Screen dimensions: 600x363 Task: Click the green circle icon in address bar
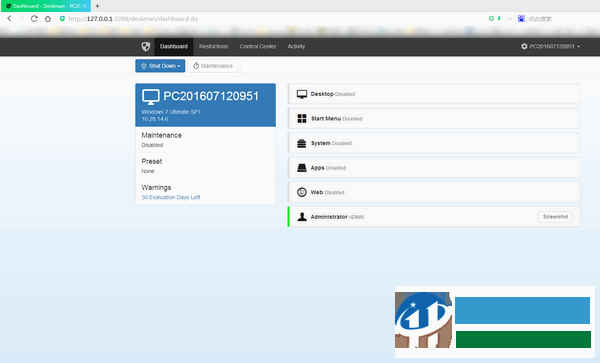491,18
